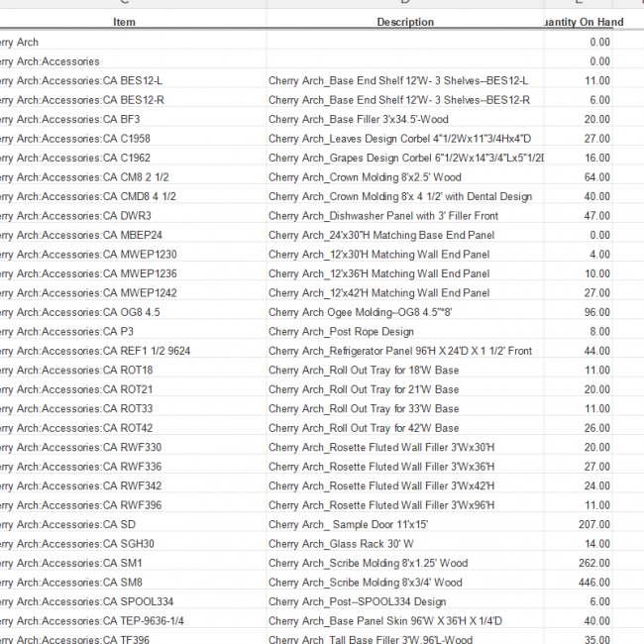
Task: Select the Roll Out Tray for 18'W Base description
Action: pos(405,371)
